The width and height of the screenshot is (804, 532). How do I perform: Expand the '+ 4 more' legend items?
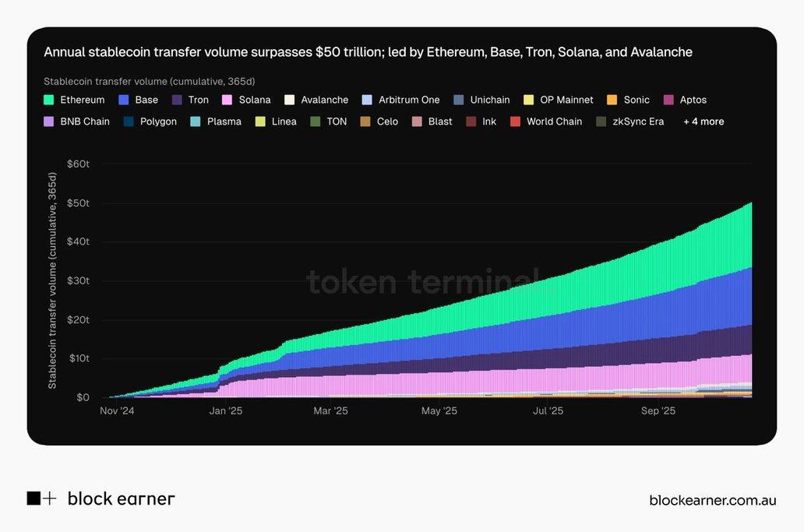[x=703, y=122]
